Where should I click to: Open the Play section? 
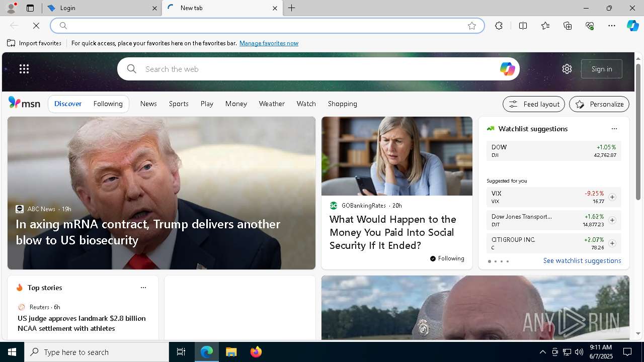[207, 104]
